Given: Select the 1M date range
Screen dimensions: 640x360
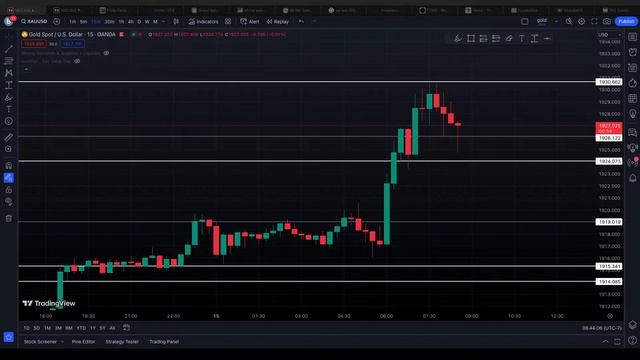Looking at the screenshot, I should click(47, 328).
